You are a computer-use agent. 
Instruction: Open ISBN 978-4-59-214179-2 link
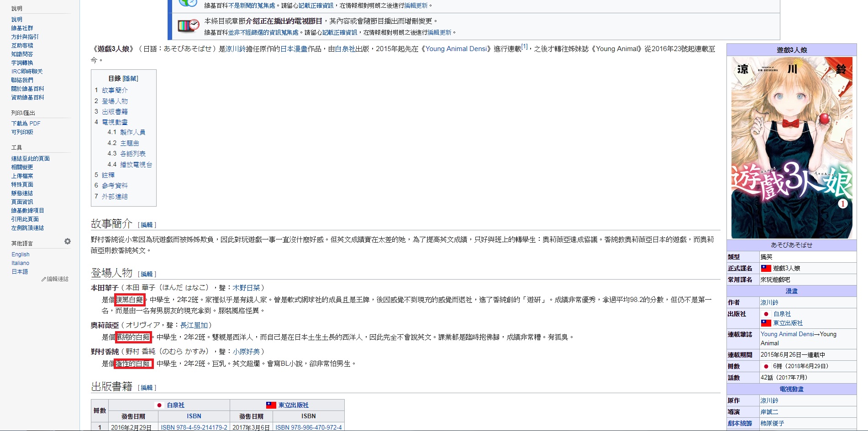[194, 427]
